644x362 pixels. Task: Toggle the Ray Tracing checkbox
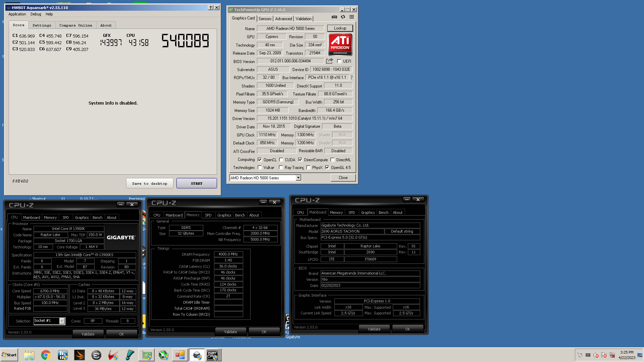[281, 168]
